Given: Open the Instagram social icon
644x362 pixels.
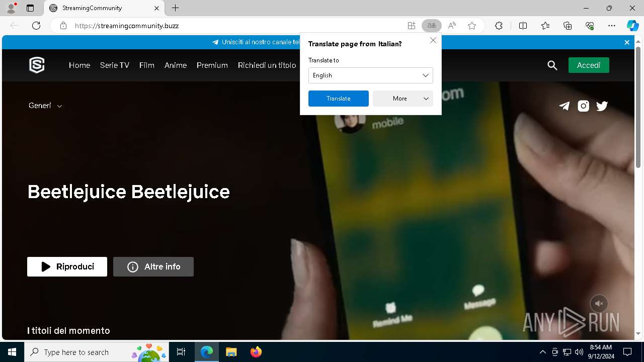Looking at the screenshot, I should (x=583, y=106).
